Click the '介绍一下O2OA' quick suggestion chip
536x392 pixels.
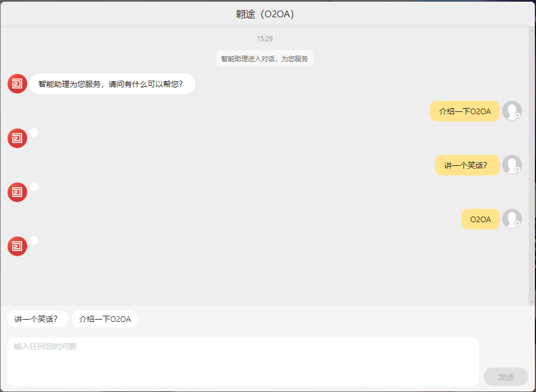(105, 319)
